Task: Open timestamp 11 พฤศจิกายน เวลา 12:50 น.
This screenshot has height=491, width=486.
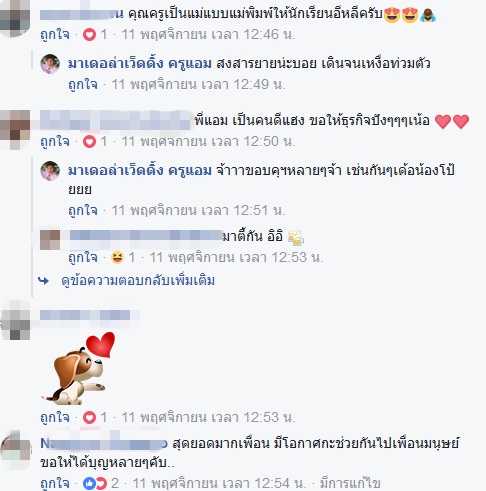Action: (208, 142)
